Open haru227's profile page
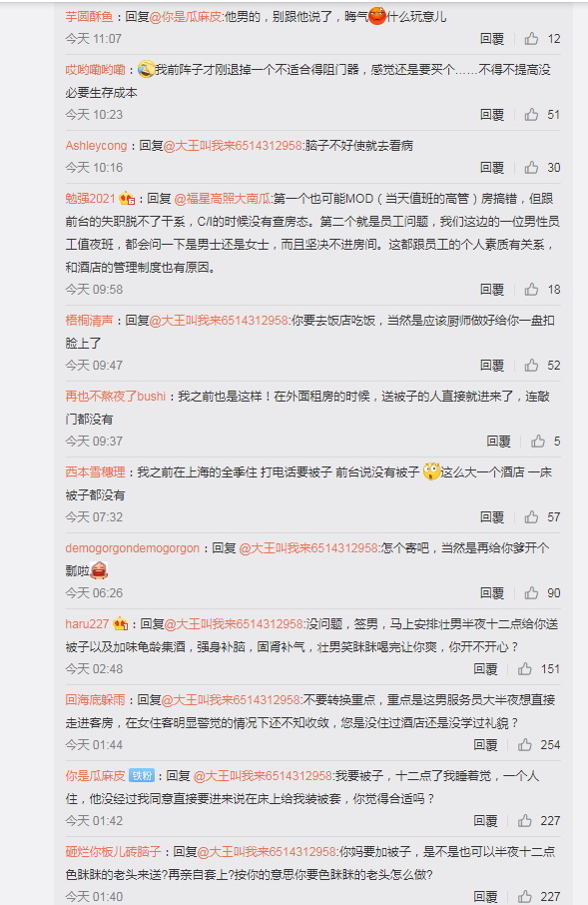588x905 pixels. 87,624
